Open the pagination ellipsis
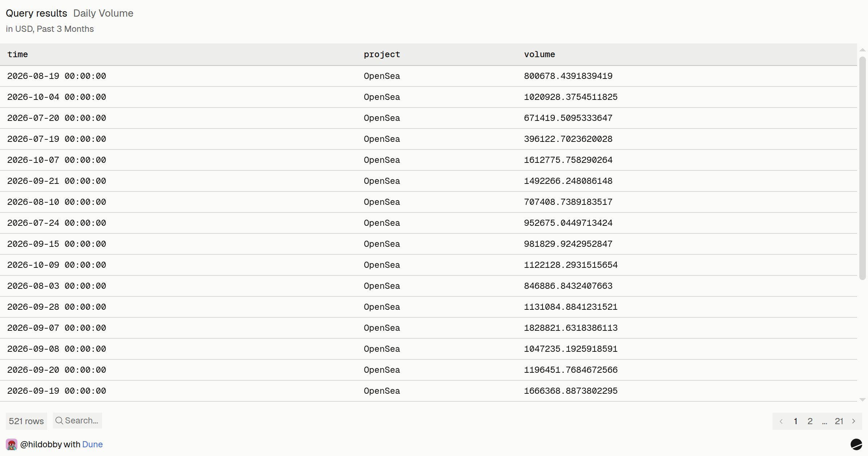This screenshot has width=868, height=456. coord(825,422)
